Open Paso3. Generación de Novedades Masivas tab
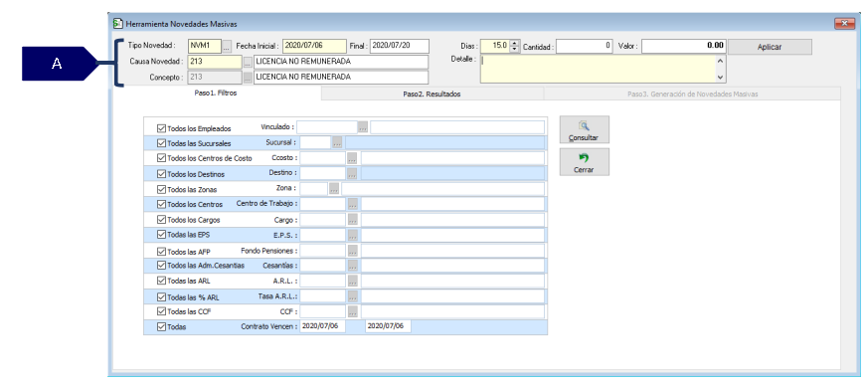This screenshot has width=868, height=386. pyautogui.click(x=692, y=95)
